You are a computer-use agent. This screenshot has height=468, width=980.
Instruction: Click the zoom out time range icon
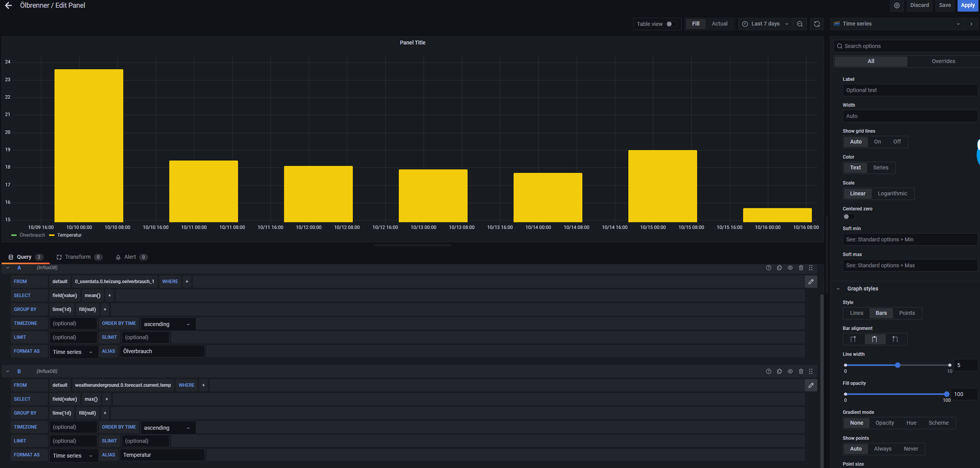click(800, 24)
